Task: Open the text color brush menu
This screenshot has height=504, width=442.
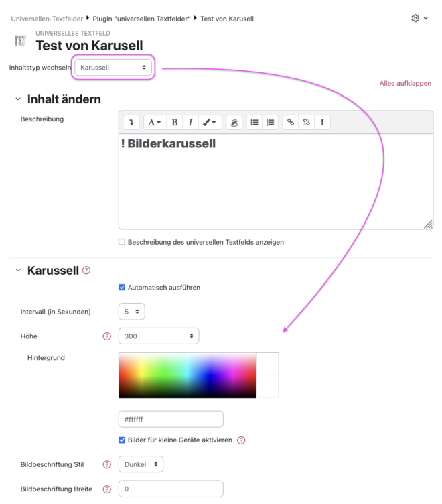Action: (x=210, y=122)
